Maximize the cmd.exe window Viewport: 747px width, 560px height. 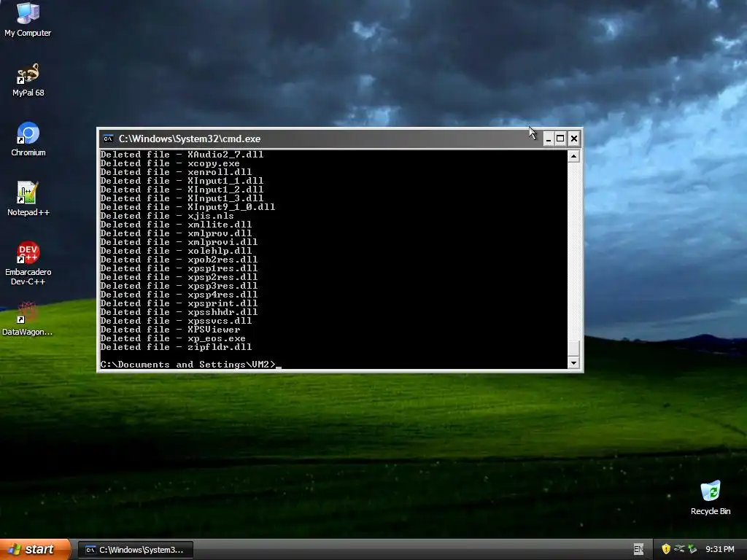point(561,139)
